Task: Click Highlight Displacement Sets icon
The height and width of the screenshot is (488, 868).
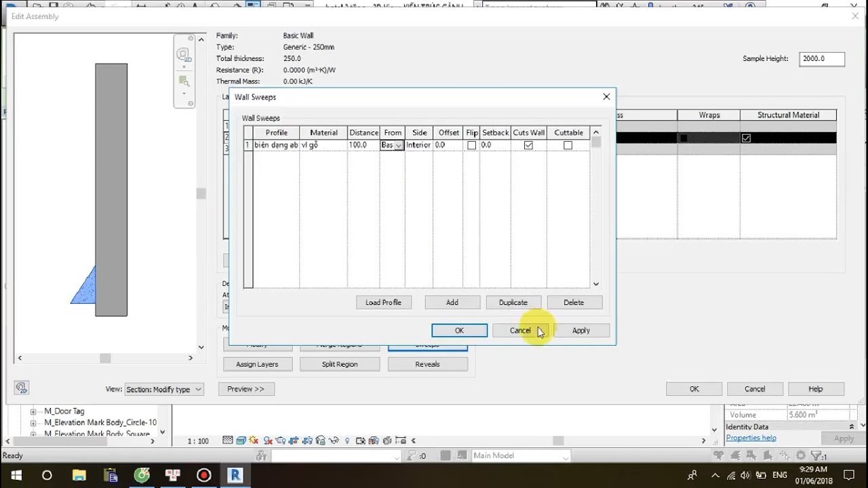Action: (387, 441)
